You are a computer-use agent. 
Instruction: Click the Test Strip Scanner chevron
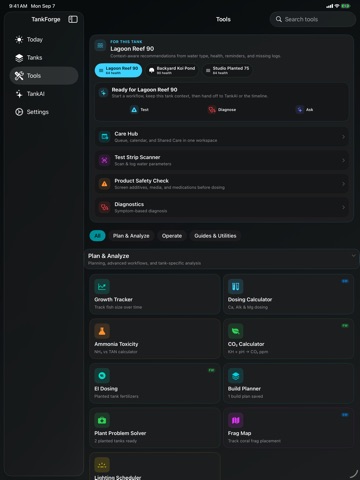coord(343,160)
